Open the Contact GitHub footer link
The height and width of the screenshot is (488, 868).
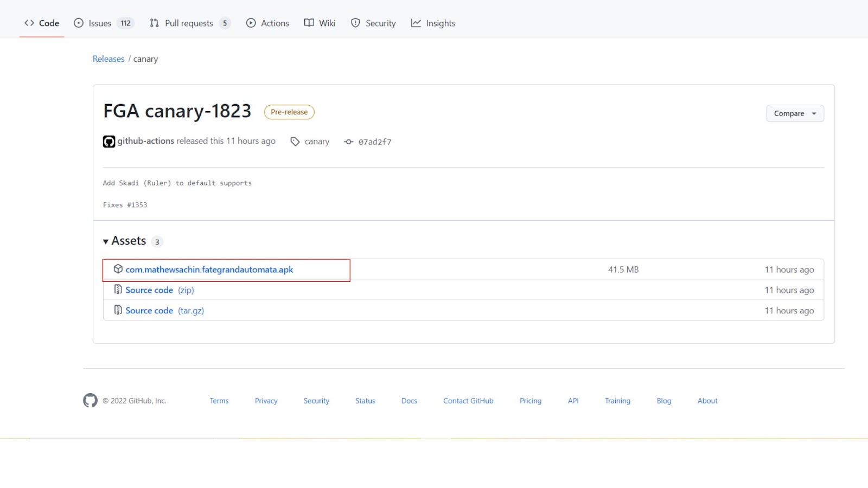(x=468, y=401)
